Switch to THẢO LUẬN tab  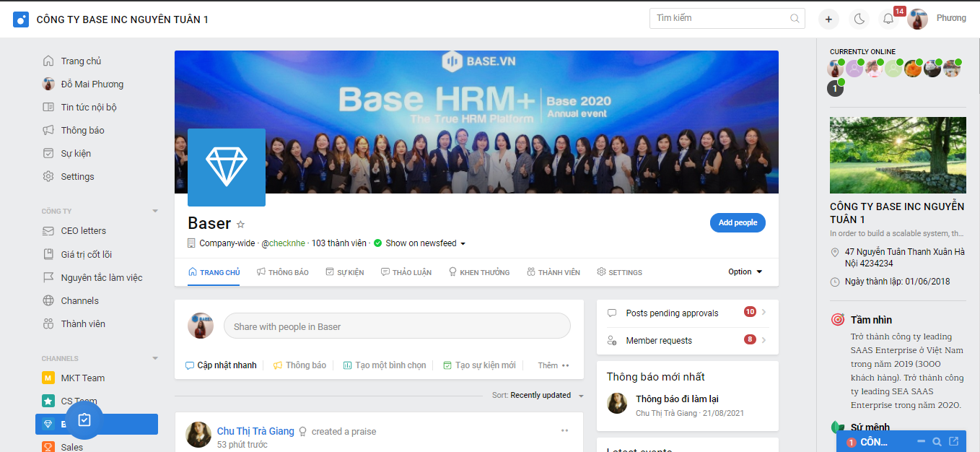coord(406,272)
